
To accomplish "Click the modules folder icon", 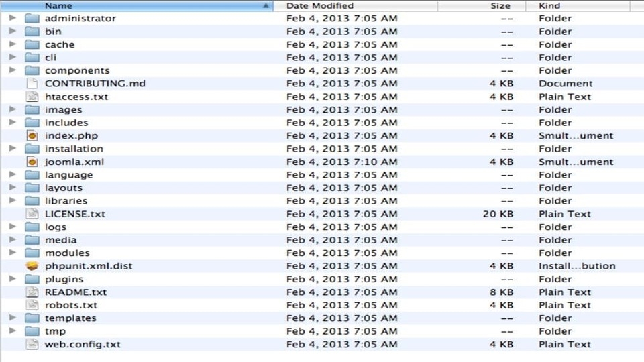I will [x=32, y=253].
